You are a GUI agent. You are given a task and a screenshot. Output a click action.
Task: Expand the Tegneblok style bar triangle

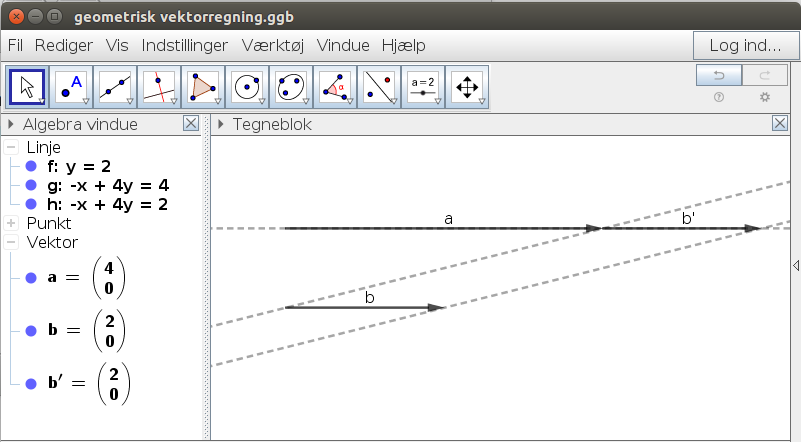tap(221, 124)
